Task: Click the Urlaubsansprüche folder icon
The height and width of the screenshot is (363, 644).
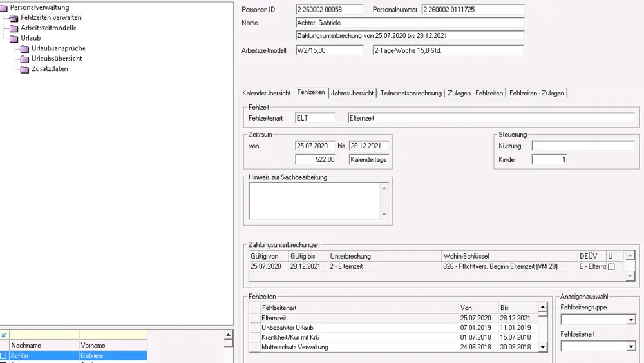Action: (24, 49)
